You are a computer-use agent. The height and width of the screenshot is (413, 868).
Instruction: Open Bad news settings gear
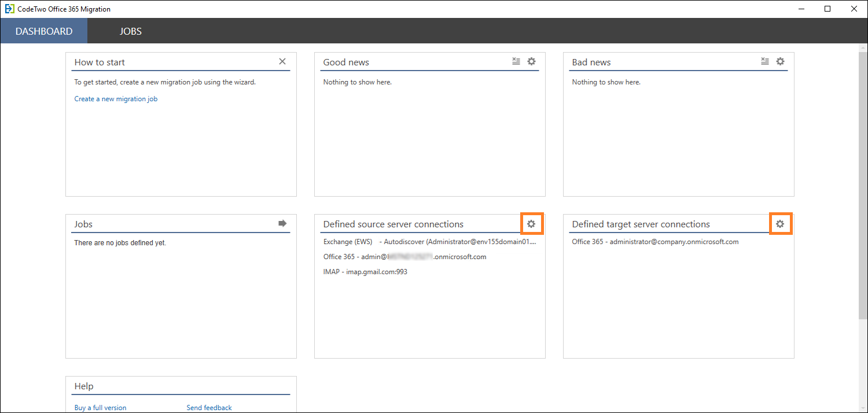tap(780, 61)
